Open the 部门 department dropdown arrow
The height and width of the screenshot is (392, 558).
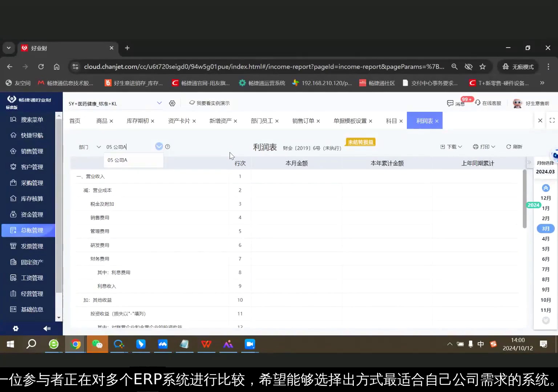(98, 147)
